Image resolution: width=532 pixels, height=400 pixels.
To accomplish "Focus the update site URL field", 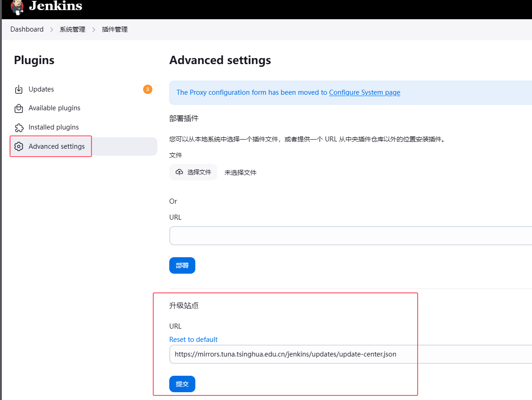I will pyautogui.click(x=350, y=354).
